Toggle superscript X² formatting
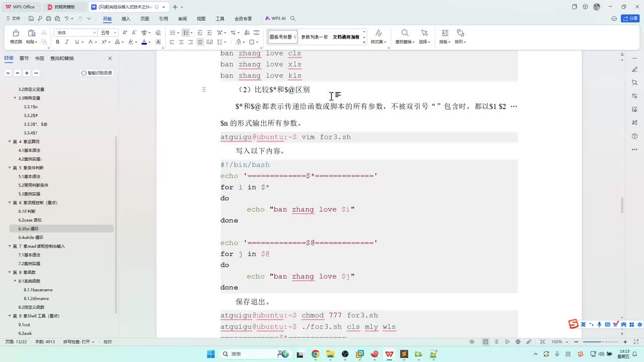This screenshot has width=644, height=362. [104, 42]
